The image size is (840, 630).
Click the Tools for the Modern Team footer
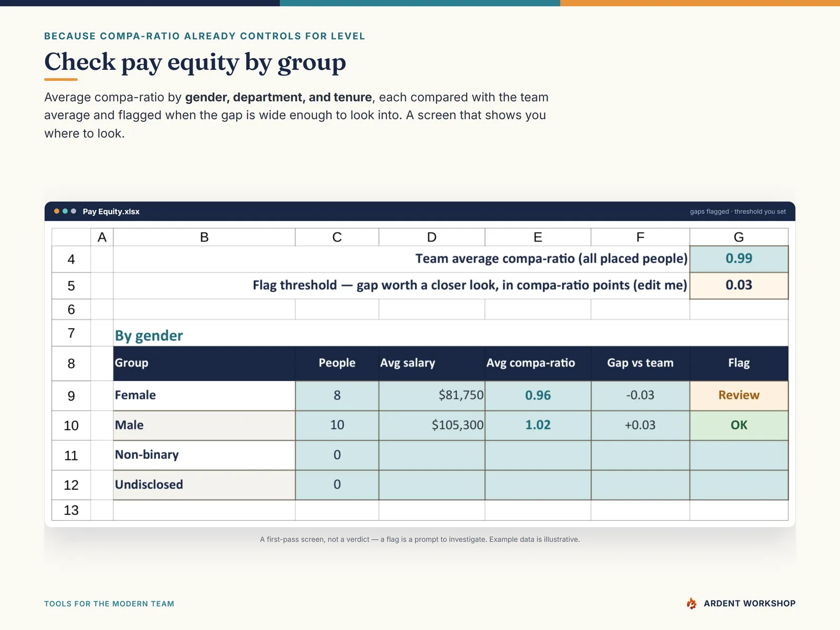coord(109,604)
